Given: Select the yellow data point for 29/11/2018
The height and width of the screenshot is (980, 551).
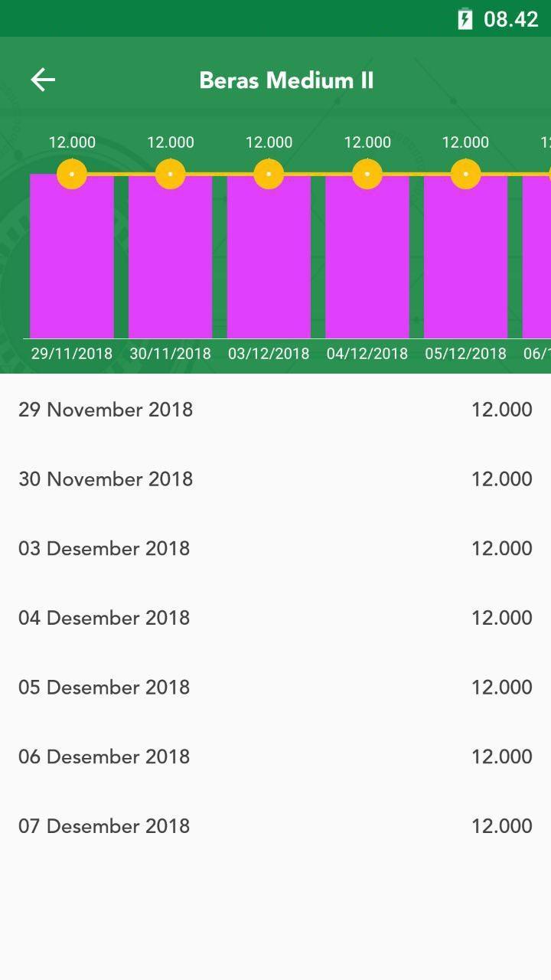Looking at the screenshot, I should (72, 174).
